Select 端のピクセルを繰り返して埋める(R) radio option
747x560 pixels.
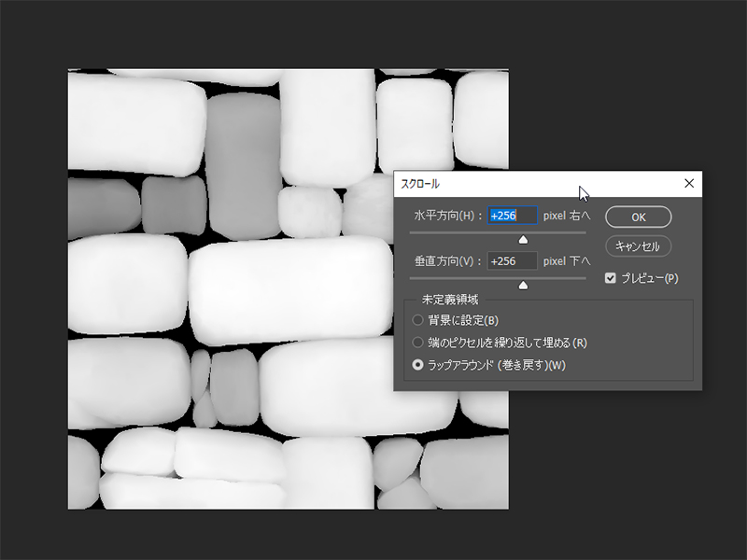(418, 343)
